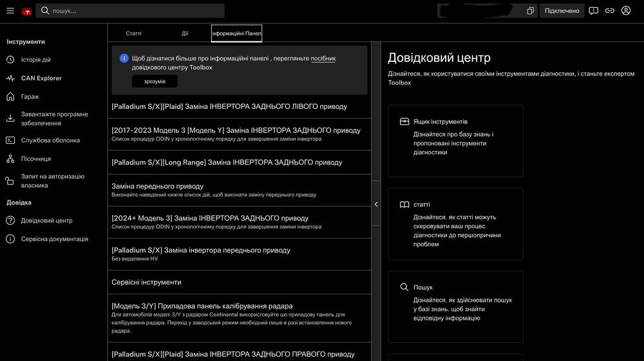Click the blue info icon in banner

(x=124, y=59)
